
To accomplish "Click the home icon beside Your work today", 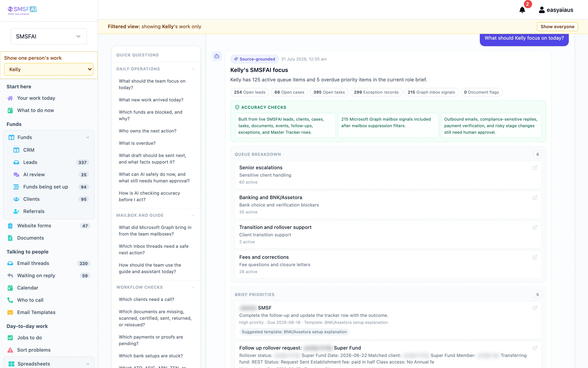I will 10,98.
